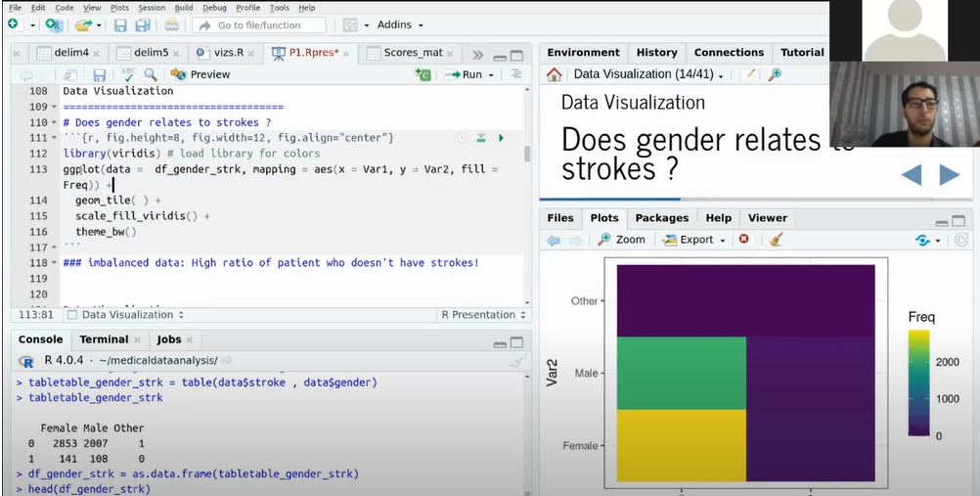The width and height of the screenshot is (980, 496).
Task: Switch to the Jobs tab
Action: 169,339
